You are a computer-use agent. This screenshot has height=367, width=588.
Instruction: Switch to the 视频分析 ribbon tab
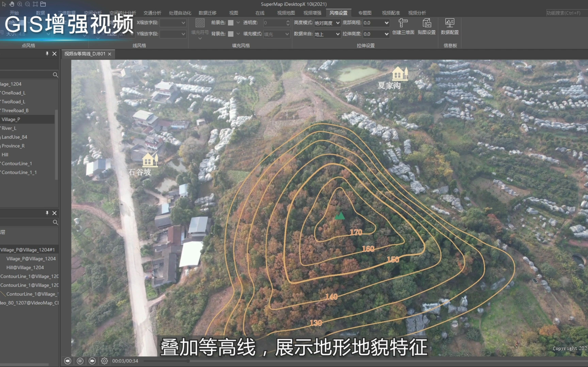pyautogui.click(x=417, y=13)
